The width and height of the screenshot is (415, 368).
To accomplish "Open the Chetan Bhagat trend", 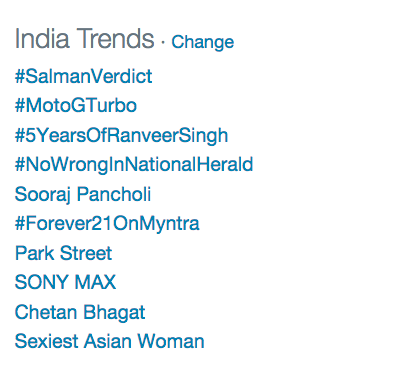I will point(80,312).
